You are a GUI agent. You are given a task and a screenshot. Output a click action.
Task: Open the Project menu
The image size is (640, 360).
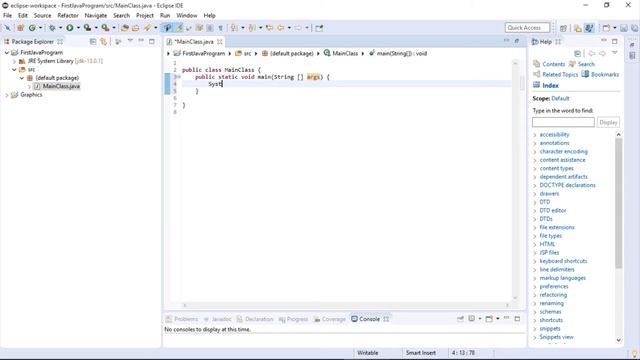pos(145,16)
